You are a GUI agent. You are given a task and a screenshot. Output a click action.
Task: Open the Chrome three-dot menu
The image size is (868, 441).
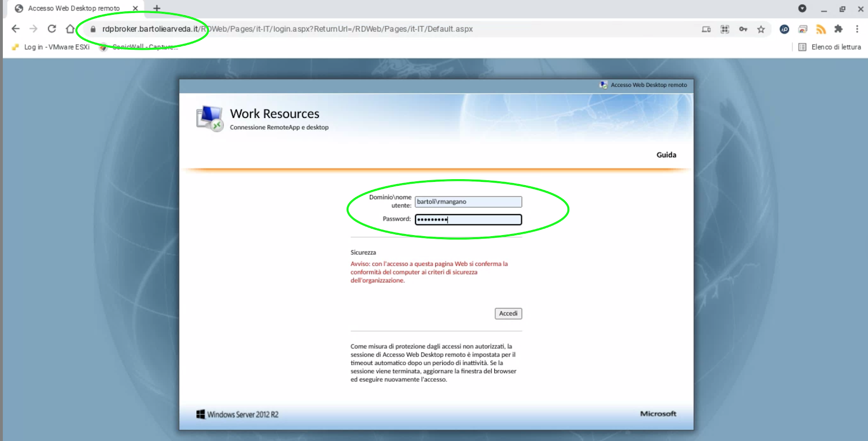pyautogui.click(x=857, y=29)
